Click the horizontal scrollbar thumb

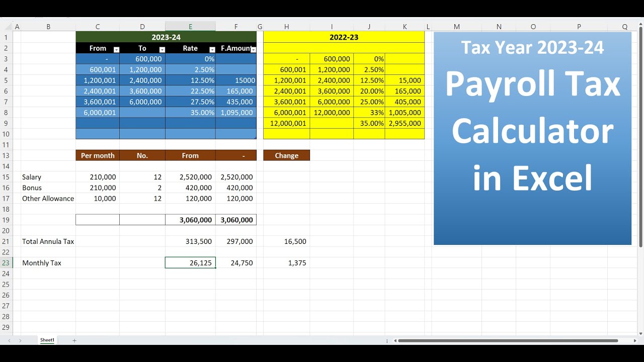[x=508, y=340]
